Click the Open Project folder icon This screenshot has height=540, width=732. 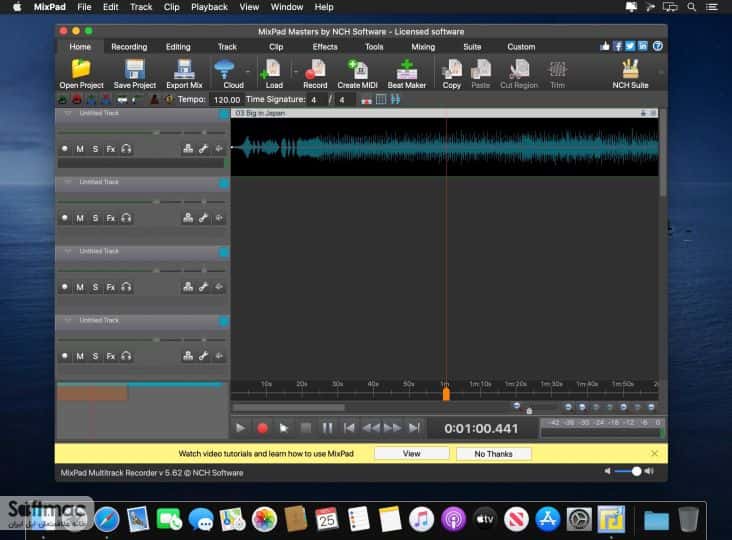coord(81,69)
